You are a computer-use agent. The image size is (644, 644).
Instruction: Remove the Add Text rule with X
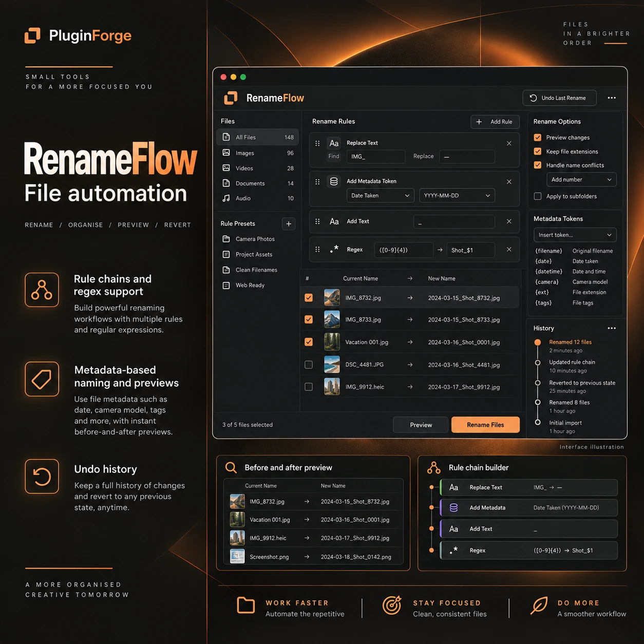point(509,221)
